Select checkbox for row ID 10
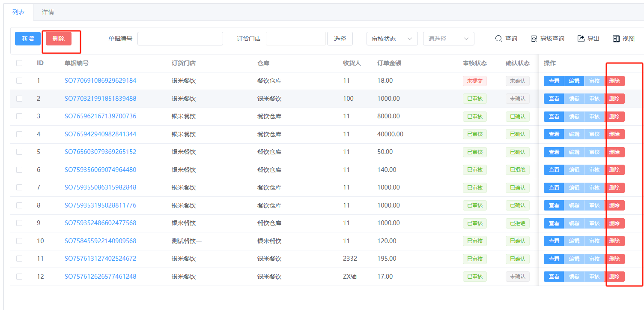This screenshot has width=644, height=310. (x=19, y=241)
